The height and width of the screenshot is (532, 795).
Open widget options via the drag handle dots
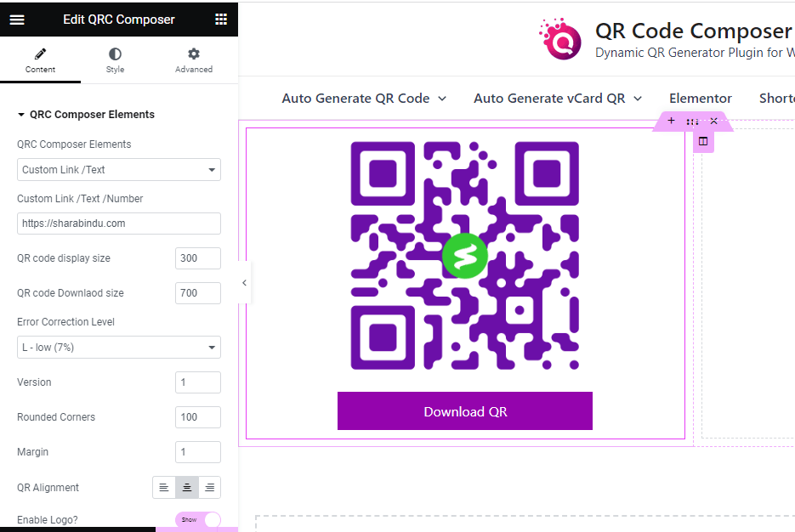click(x=691, y=121)
